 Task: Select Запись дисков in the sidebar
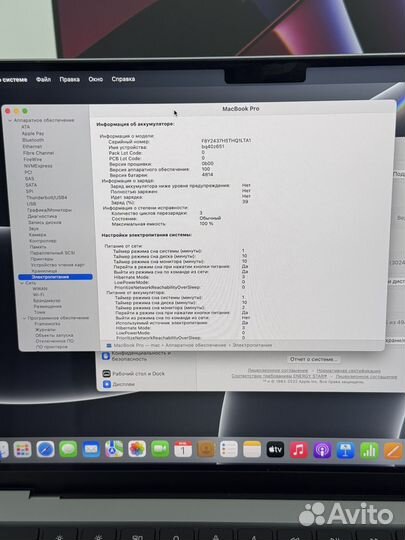click(45, 222)
